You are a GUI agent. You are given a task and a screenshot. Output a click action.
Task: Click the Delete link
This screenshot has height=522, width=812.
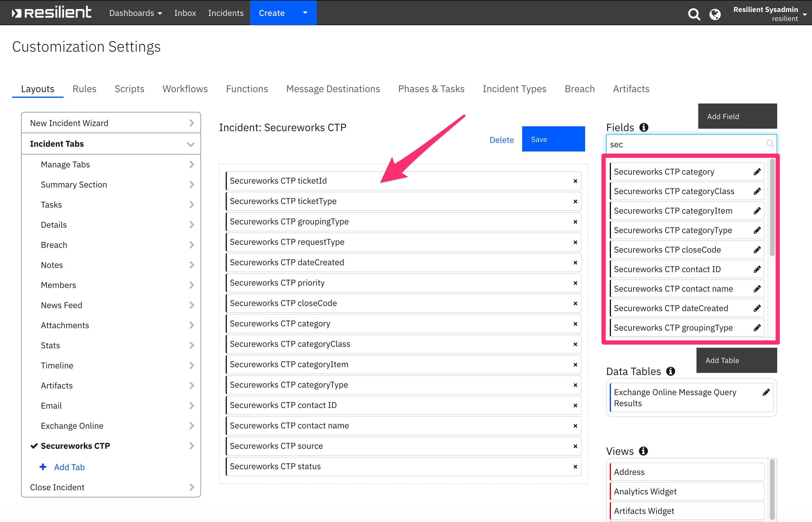[501, 140]
